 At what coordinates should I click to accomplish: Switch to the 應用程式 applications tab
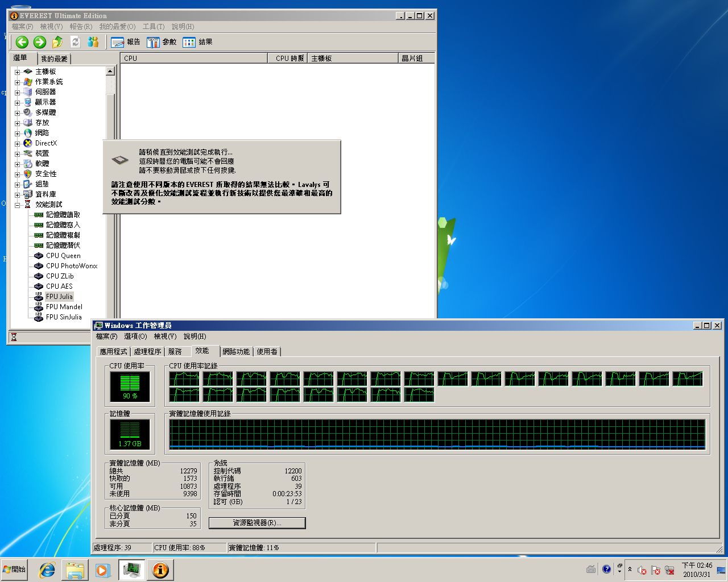114,352
